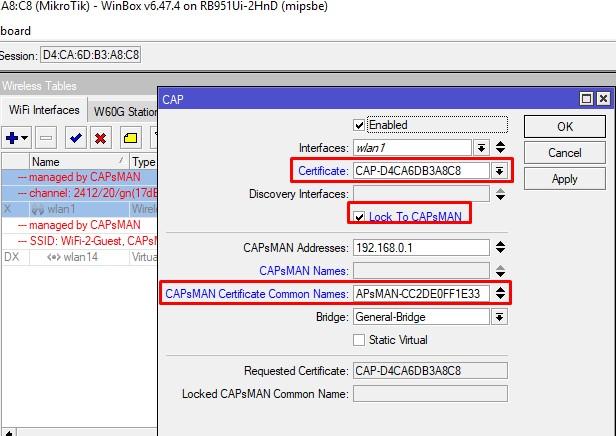
Task: Click the CAPsMAN Names label
Action: pos(303,271)
